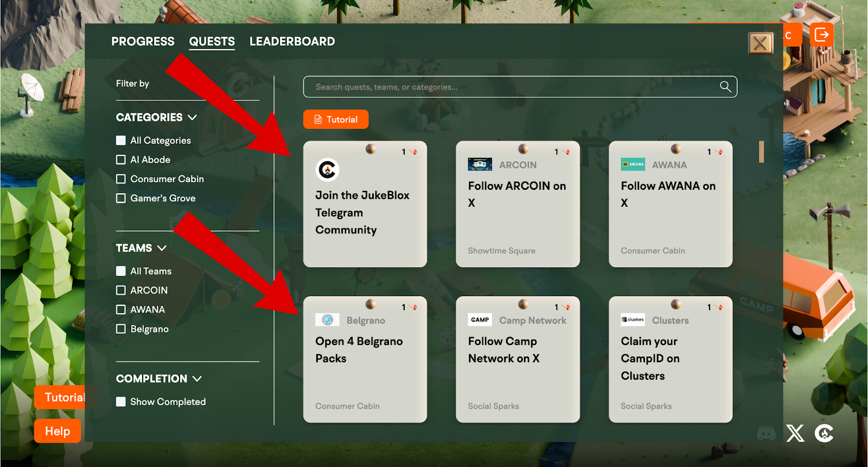Click the AWANA team name on card
This screenshot has width=868, height=467.
(x=669, y=165)
